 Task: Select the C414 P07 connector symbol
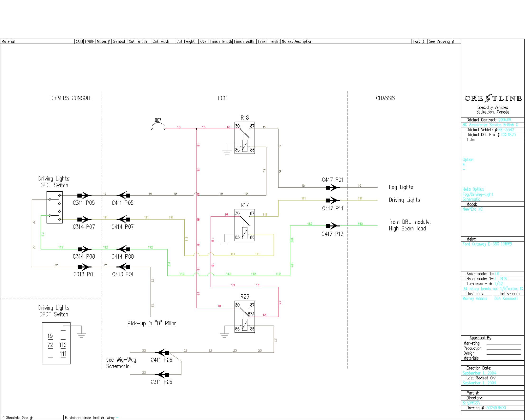[x=123, y=219]
